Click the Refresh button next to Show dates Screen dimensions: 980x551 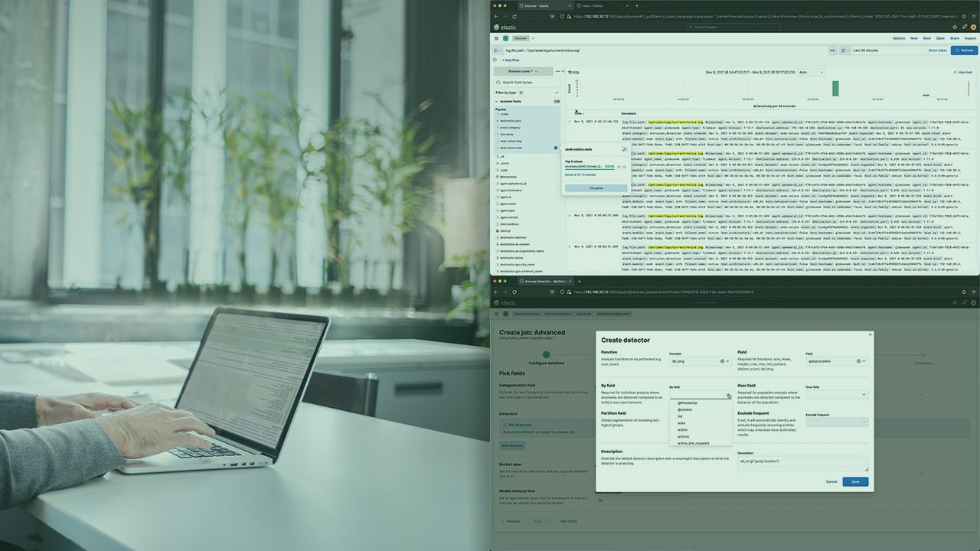963,51
